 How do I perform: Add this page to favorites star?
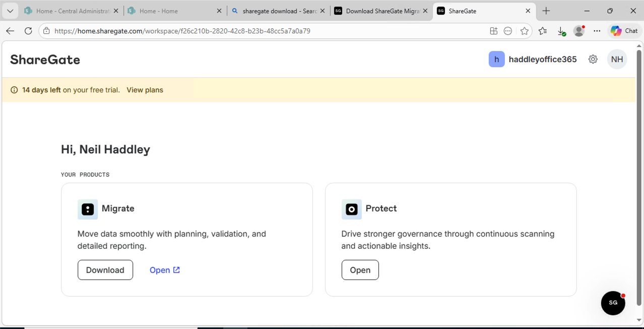[x=525, y=31]
